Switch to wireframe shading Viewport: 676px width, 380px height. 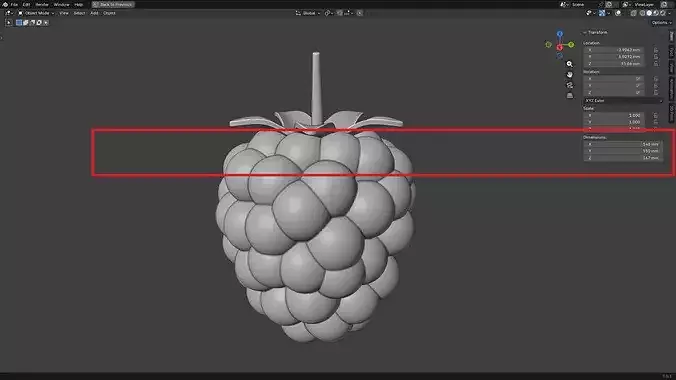click(642, 13)
